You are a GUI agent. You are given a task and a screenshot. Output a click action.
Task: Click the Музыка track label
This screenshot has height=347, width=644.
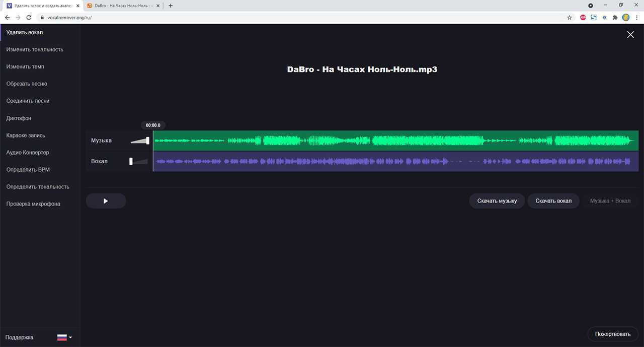point(101,141)
